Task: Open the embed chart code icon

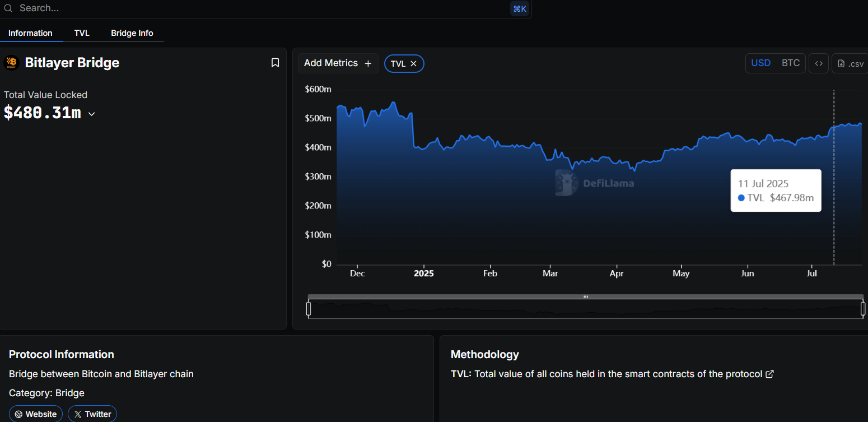Action: click(819, 63)
